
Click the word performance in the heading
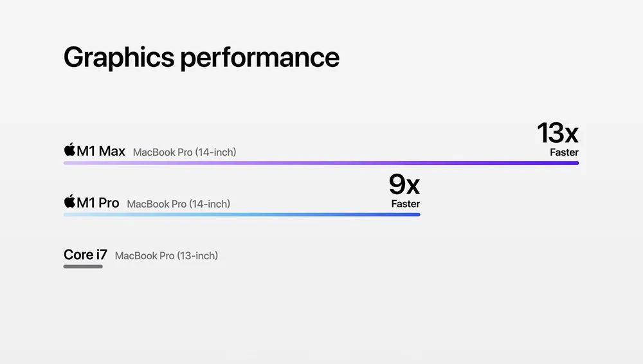click(x=259, y=57)
